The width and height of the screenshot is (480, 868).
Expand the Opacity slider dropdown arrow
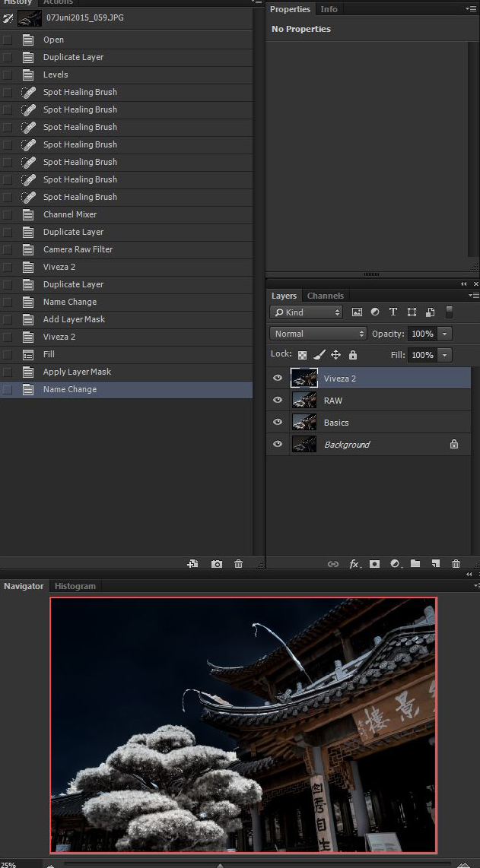(x=445, y=334)
